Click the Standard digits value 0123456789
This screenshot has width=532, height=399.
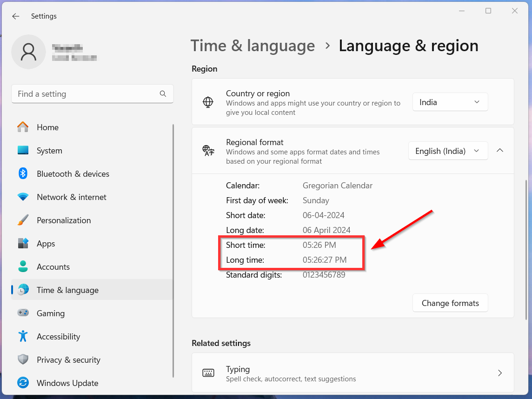324,275
